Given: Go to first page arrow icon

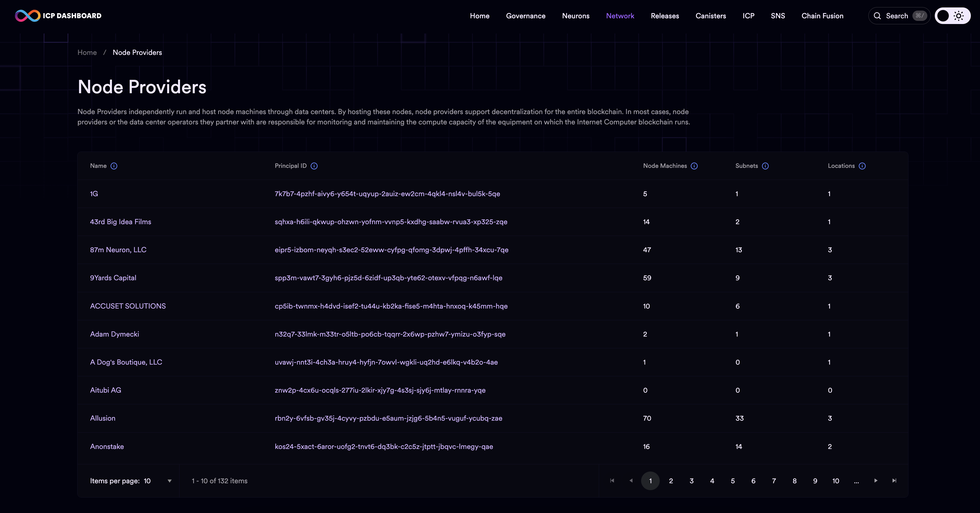Looking at the screenshot, I should 612,481.
